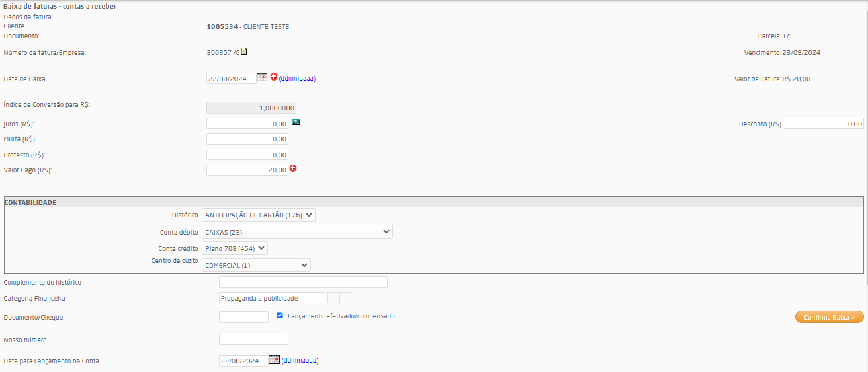Click the Data de Baixa date field
The height and width of the screenshot is (372, 868).
(232, 79)
